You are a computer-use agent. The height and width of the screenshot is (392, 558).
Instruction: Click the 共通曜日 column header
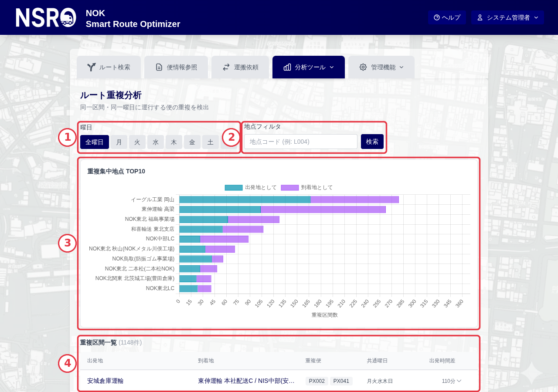point(377,361)
